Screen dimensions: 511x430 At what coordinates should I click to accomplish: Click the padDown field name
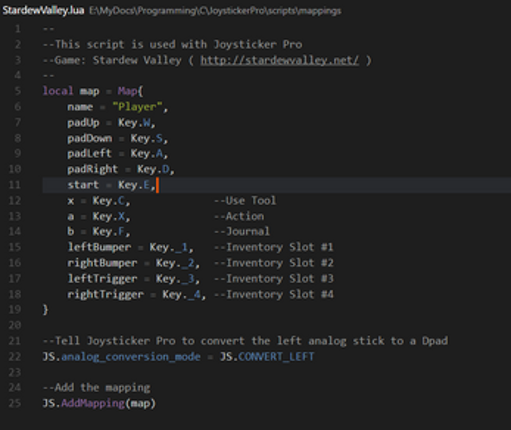click(90, 138)
